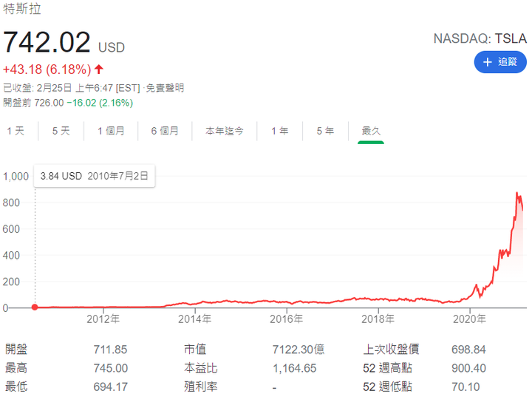The height and width of the screenshot is (405, 532).
Task: Select the 1 天 range tab
Action: point(16,131)
